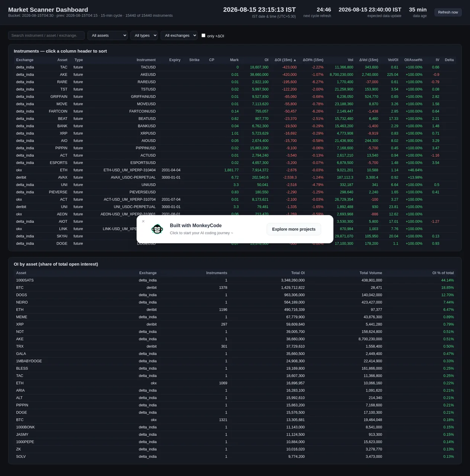Open the All exchanges dropdown

click(x=179, y=35)
